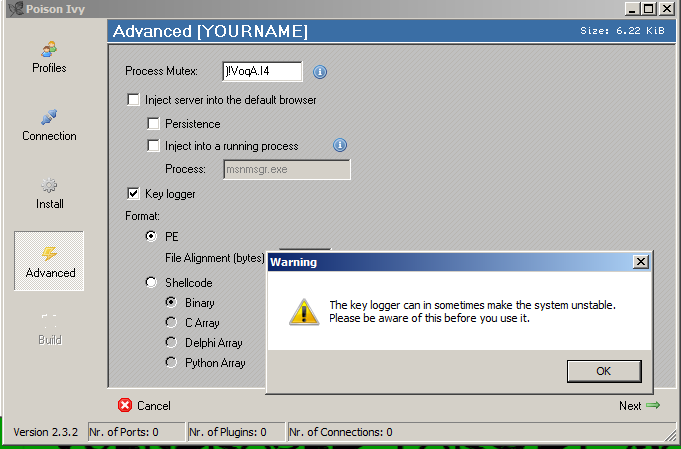
Task: Maximize the Poison Ivy window
Action: click(649, 9)
